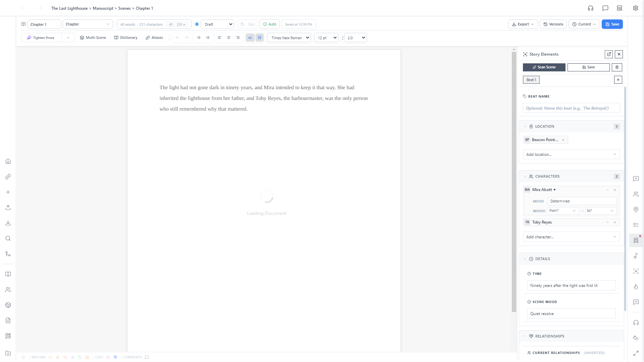Click the blue Save button
644x362 pixels.
(612, 24)
